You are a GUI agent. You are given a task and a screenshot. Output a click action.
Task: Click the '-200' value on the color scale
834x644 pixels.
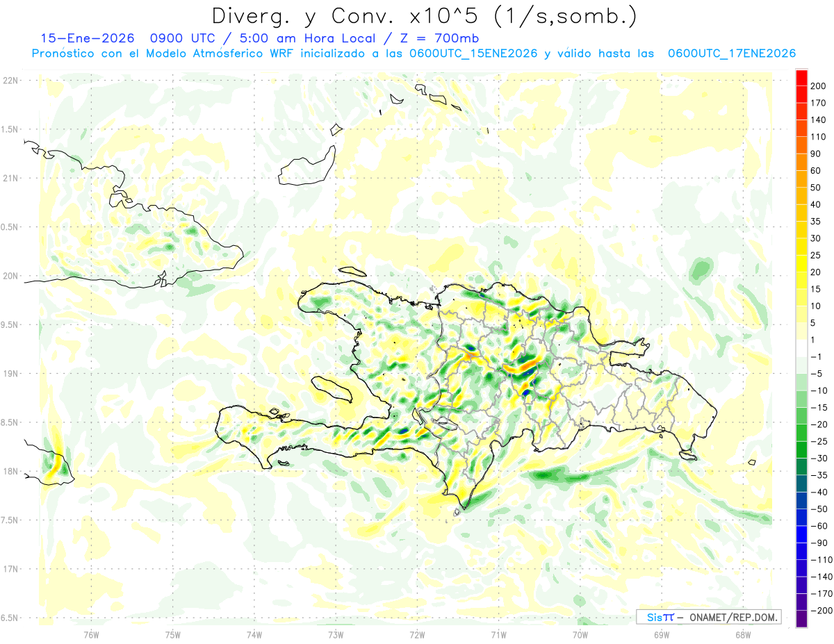point(821,611)
